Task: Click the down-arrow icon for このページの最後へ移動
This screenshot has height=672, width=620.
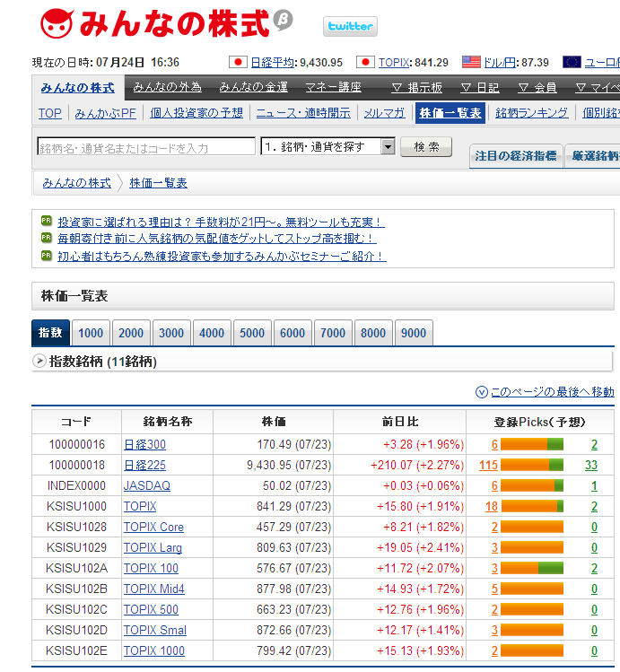Action: pos(482,392)
